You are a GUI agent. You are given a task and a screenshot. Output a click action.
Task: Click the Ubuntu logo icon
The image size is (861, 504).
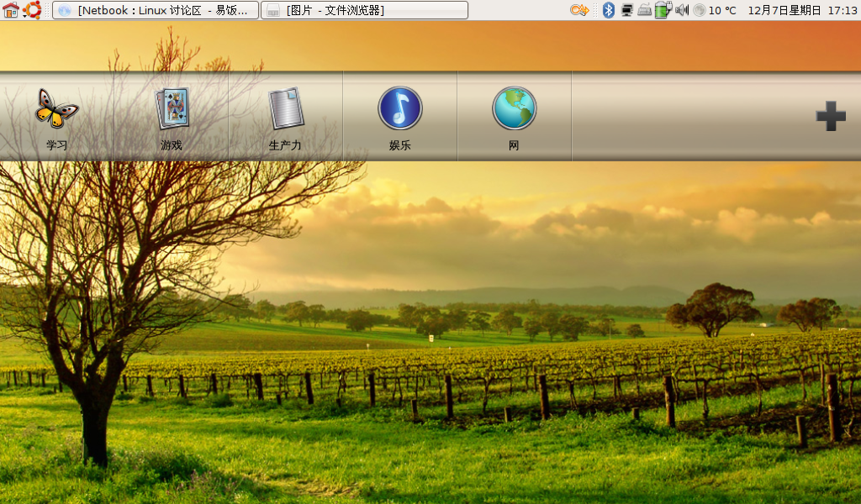click(x=33, y=10)
